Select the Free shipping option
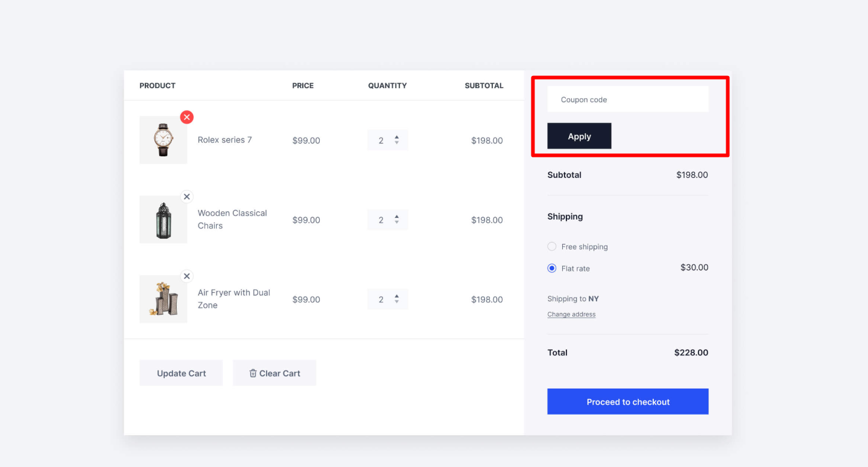The image size is (868, 467). point(551,246)
